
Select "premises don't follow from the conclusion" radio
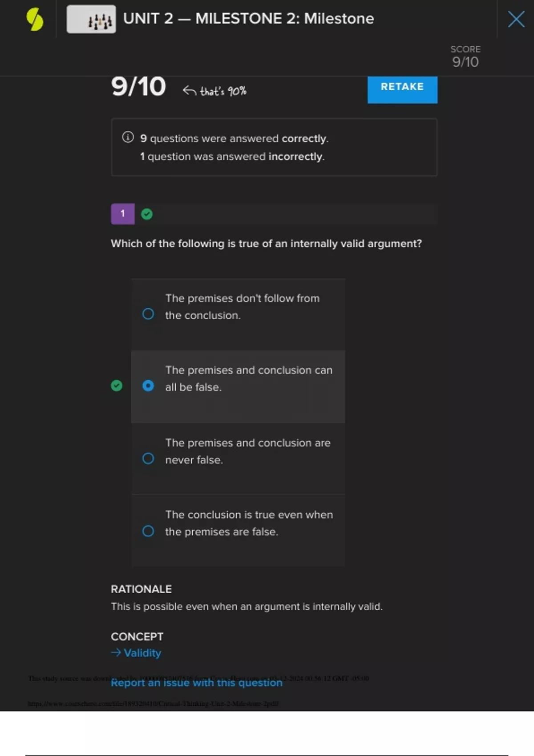coord(148,314)
